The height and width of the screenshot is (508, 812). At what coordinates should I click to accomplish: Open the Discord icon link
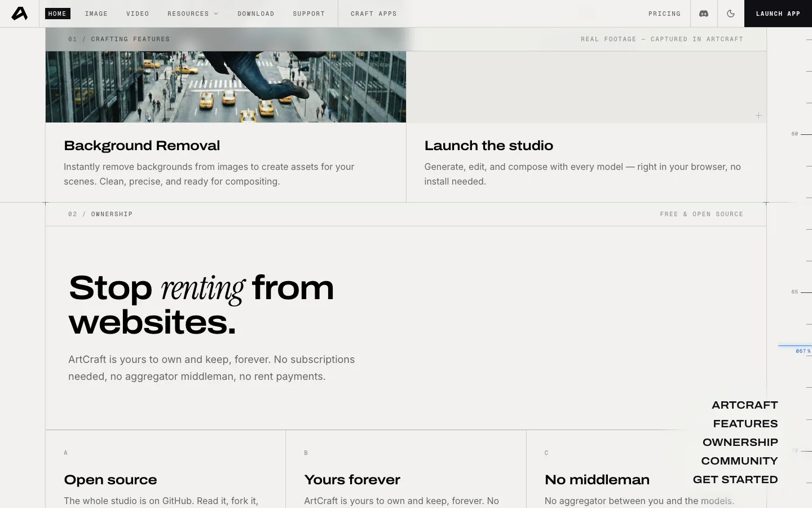pyautogui.click(x=704, y=14)
